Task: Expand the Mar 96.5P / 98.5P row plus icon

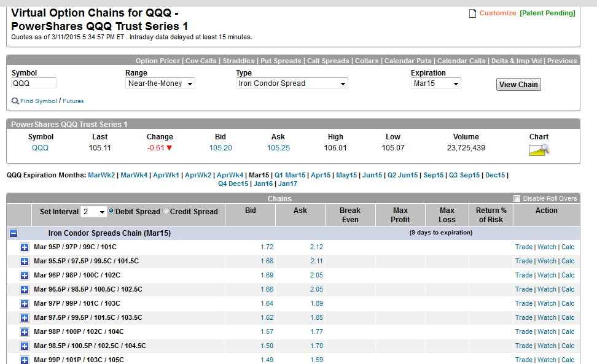Action: coord(25,290)
